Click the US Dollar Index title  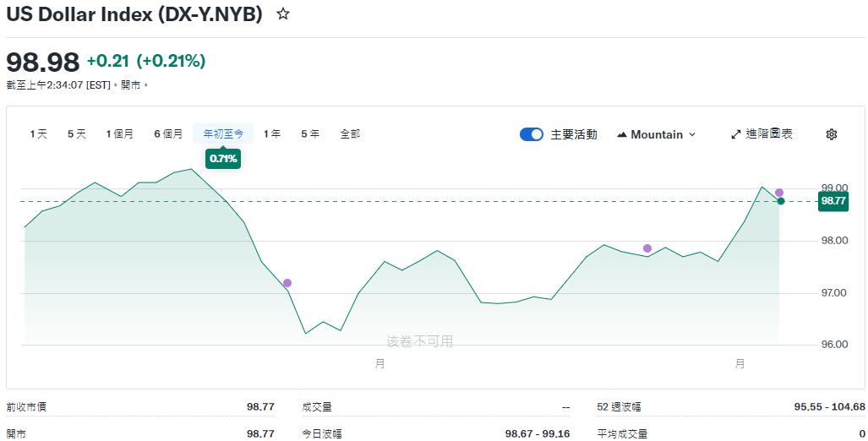(x=134, y=14)
